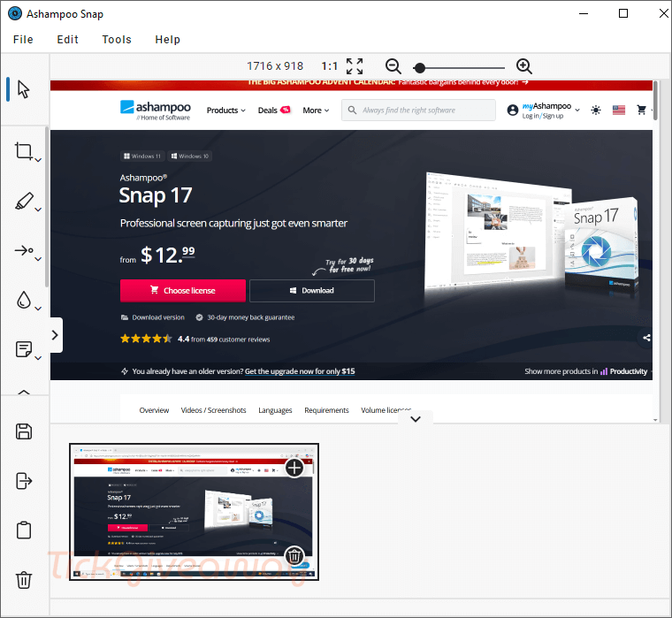The width and height of the screenshot is (672, 618).
Task: Toggle the light/dark theme sun icon
Action: coord(596,111)
